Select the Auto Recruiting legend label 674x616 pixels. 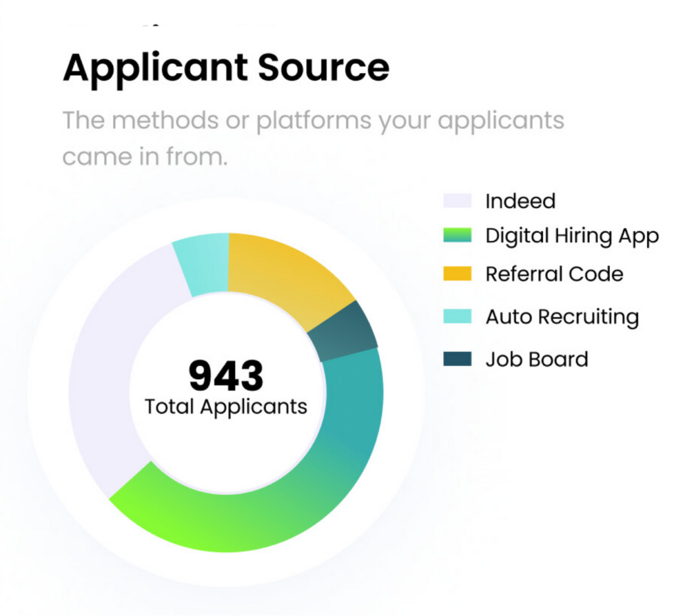coord(562,317)
